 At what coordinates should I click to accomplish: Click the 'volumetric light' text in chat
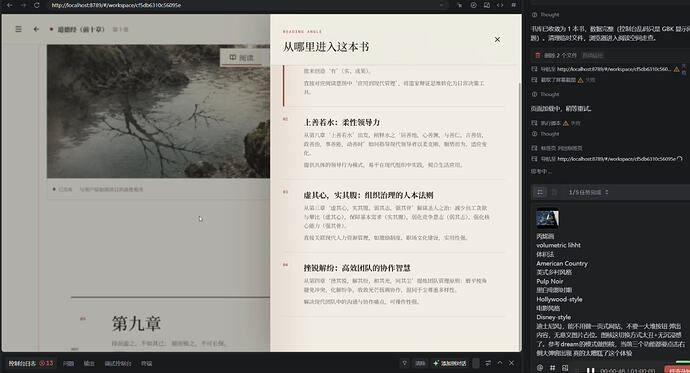pos(558,245)
